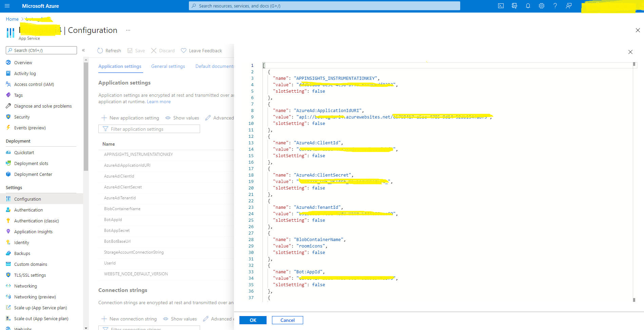644x330 pixels.
Task: Switch to the General settings tab
Action: 168,66
